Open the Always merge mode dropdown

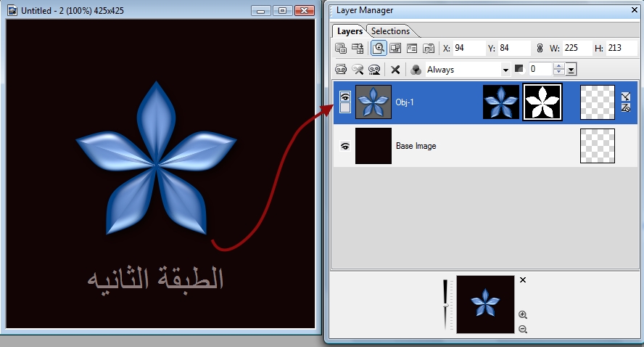(x=505, y=70)
